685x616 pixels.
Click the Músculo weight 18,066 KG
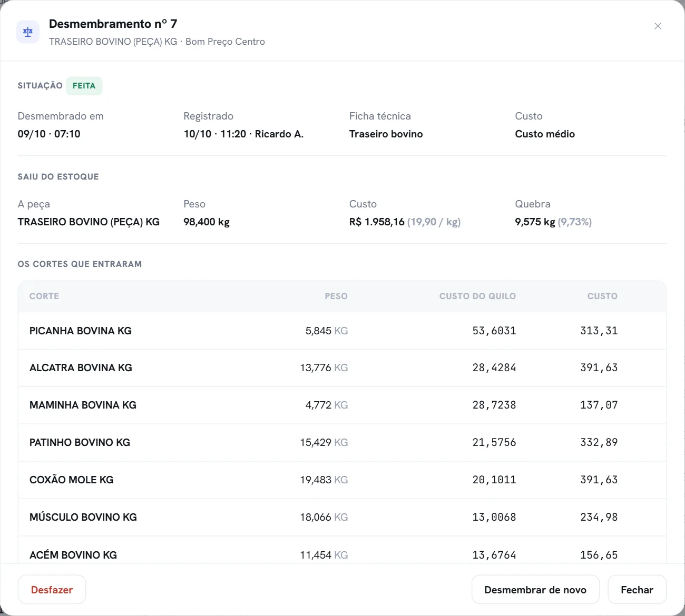pyautogui.click(x=324, y=517)
